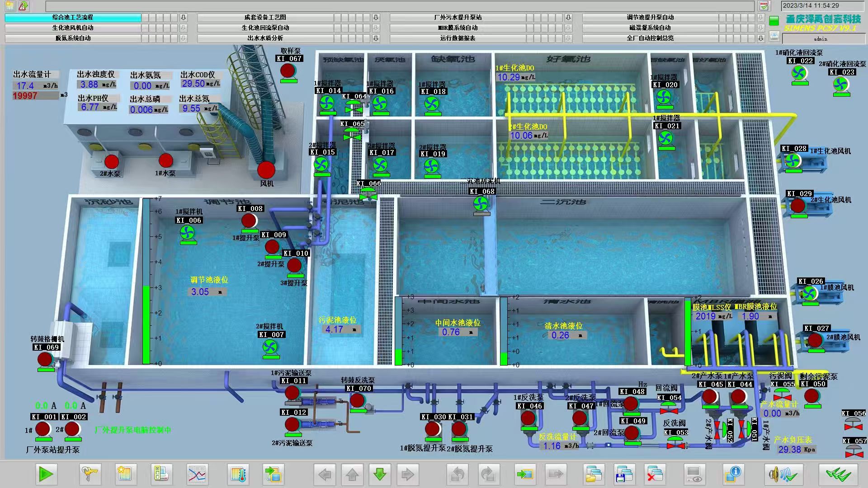868x488 pixels.
Task: Toggle 1#水泵 red pump indicator
Action: click(x=165, y=160)
